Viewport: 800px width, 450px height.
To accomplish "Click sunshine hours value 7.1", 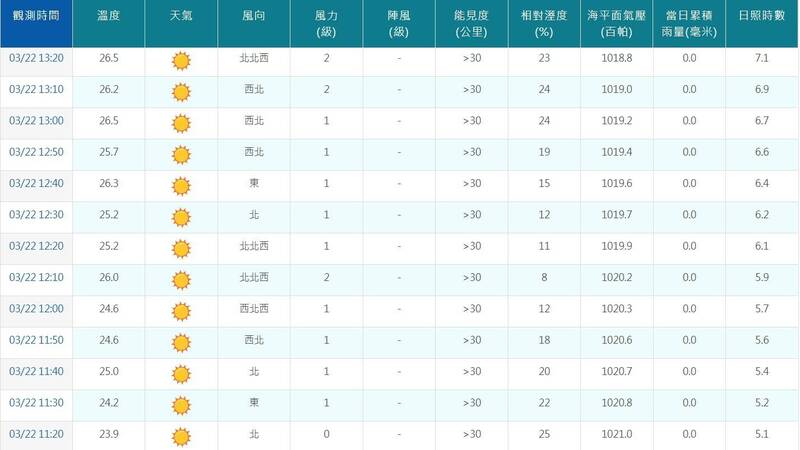I will click(x=762, y=58).
